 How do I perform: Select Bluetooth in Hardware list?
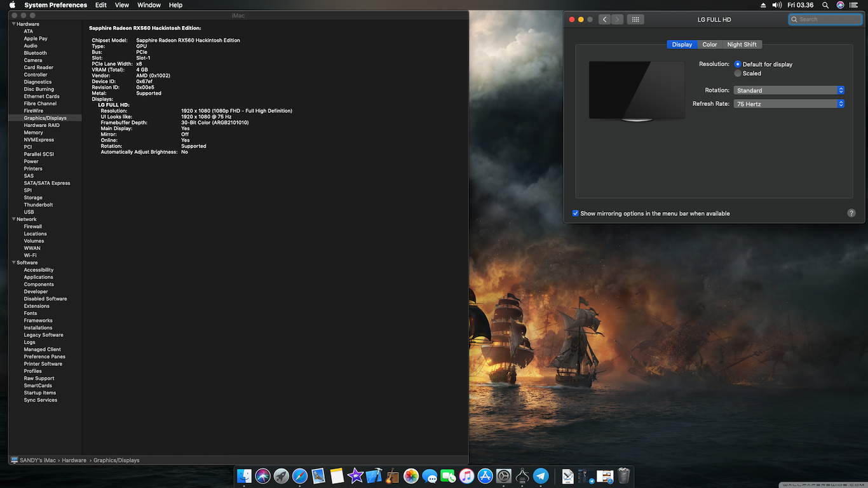pyautogui.click(x=36, y=53)
